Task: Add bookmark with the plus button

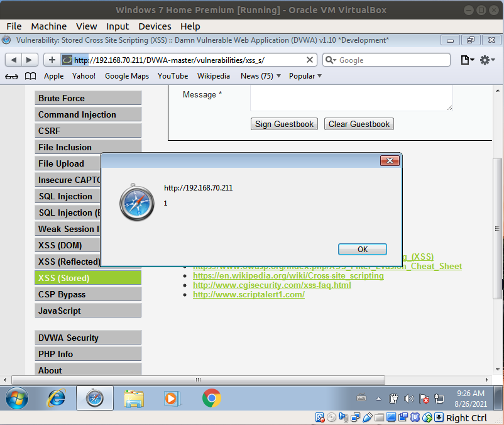Action: (x=52, y=60)
